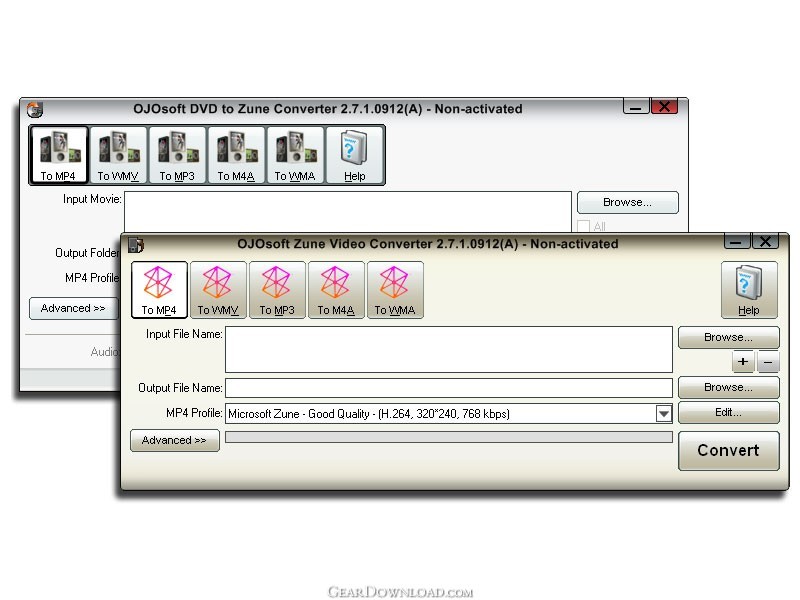Click the conversion progress bar
This screenshot has width=800, height=600.
pyautogui.click(x=448, y=437)
